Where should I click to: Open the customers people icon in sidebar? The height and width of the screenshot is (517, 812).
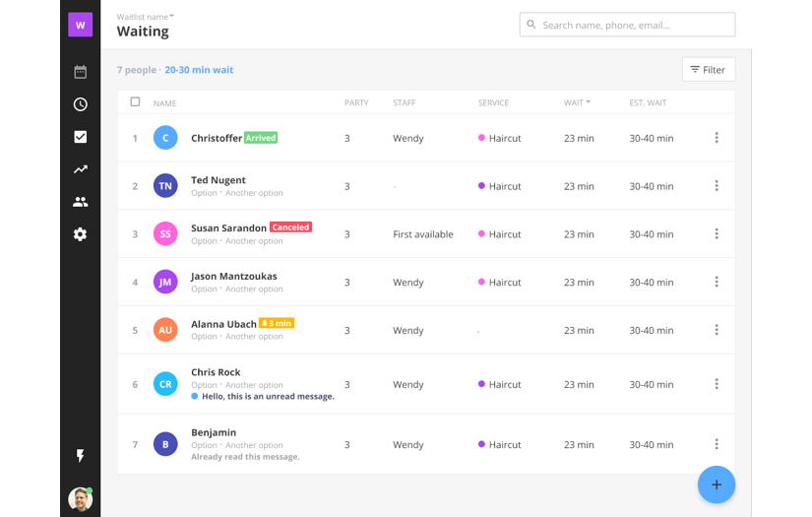[81, 202]
